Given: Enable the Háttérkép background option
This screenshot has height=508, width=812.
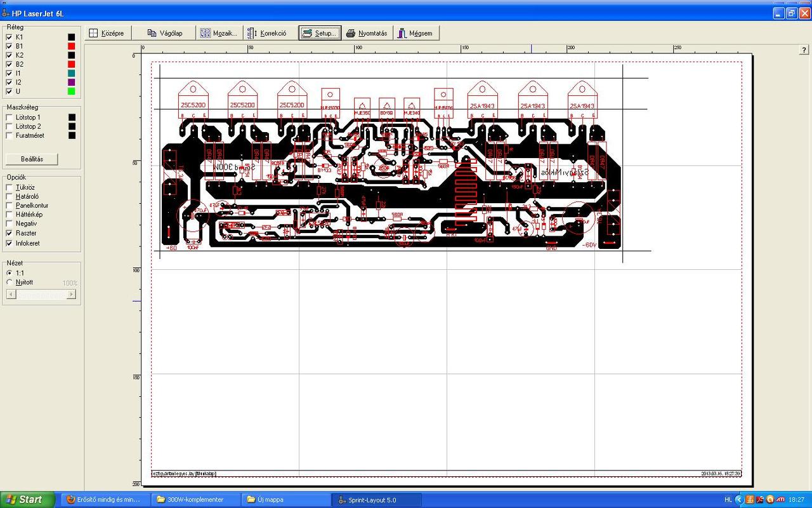Looking at the screenshot, I should (x=9, y=214).
